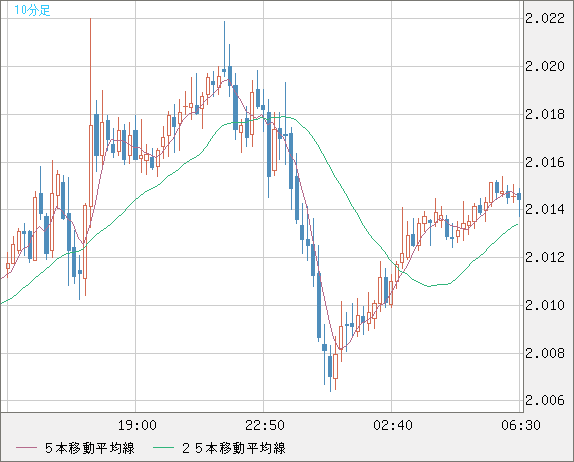Click the 2.008 price axis label
574x462 pixels.
tap(545, 353)
